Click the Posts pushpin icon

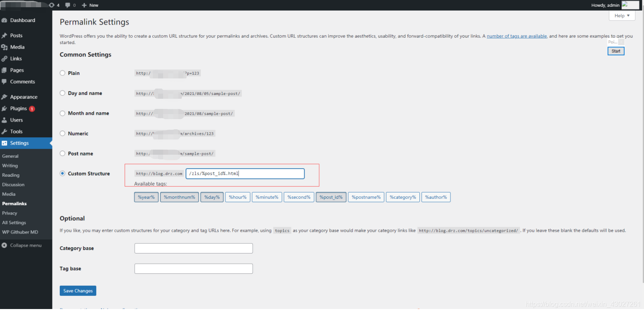[4, 36]
